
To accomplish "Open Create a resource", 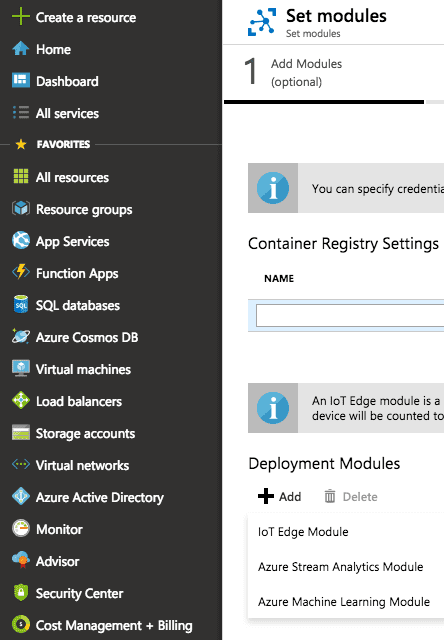I will pyautogui.click(x=86, y=18).
